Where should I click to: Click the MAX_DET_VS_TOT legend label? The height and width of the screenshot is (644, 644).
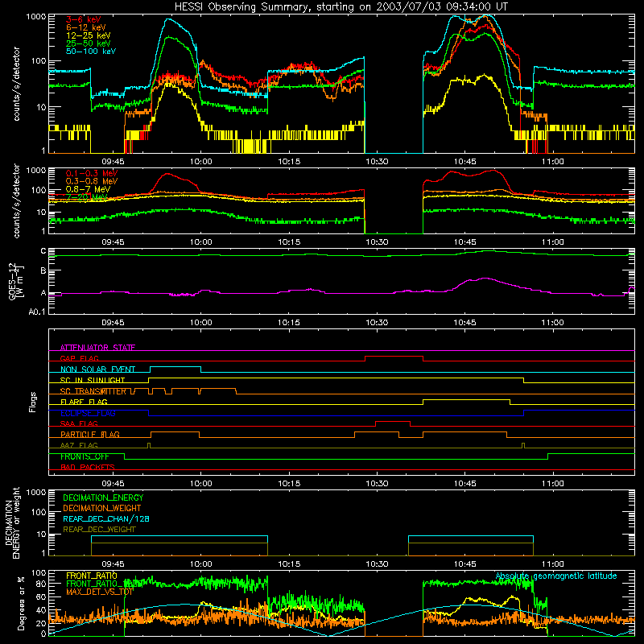[100, 592]
